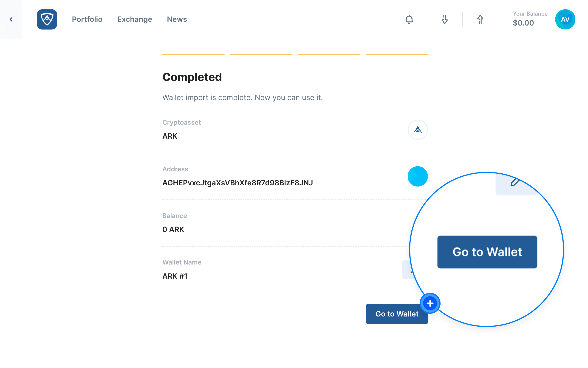Viewport: 588px width, 368px height.
Task: Open notifications bell
Action: 409,20
